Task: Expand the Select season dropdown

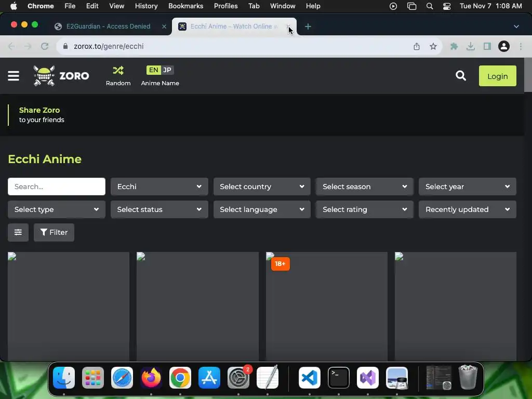Action: 365,187
